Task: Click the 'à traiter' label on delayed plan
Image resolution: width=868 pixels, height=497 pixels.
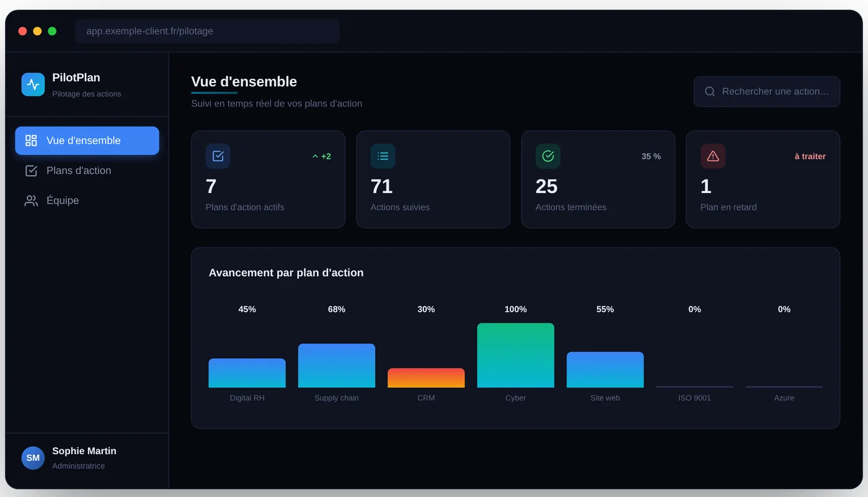Action: pos(810,156)
